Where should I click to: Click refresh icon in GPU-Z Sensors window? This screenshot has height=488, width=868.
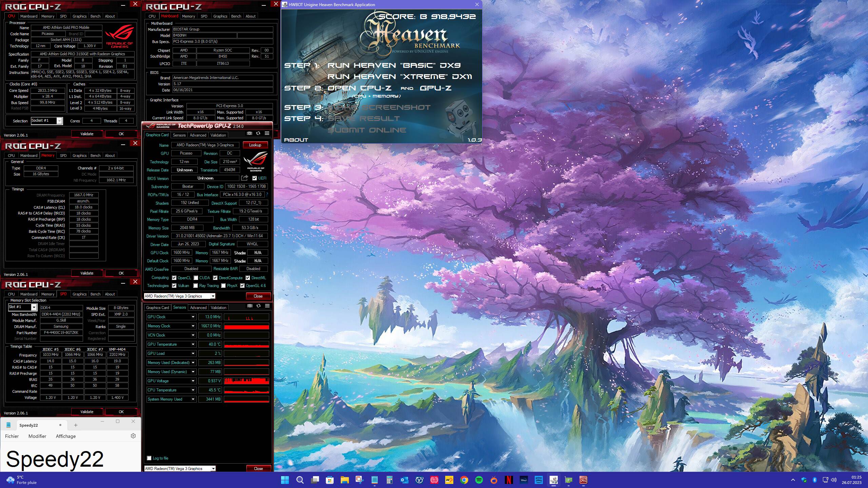[259, 306]
